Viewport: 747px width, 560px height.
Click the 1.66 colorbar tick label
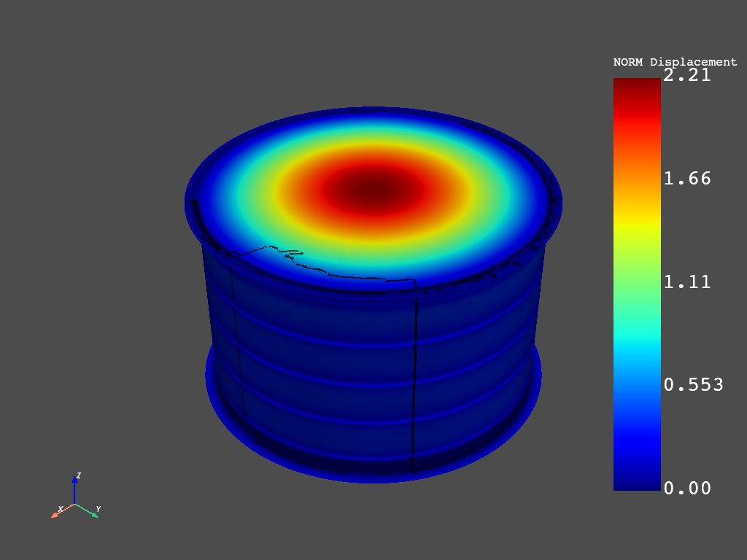[x=686, y=179]
